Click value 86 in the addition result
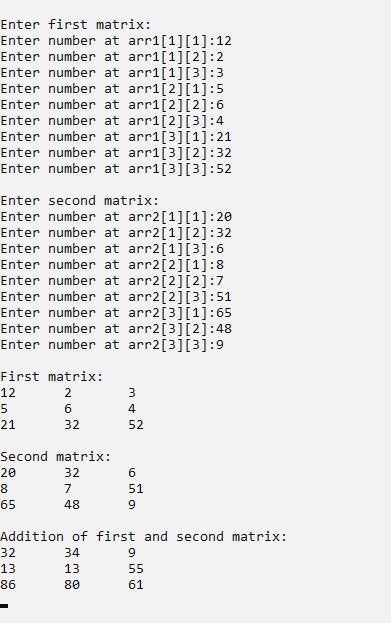This screenshot has height=623, width=391. [8, 585]
